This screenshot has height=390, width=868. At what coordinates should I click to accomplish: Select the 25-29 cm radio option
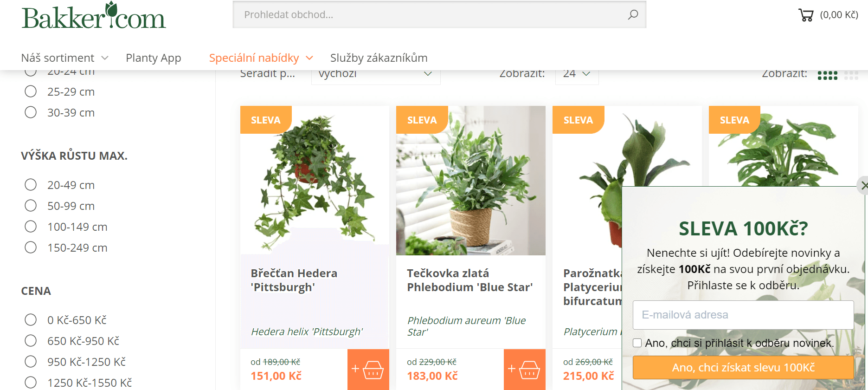[x=31, y=91]
